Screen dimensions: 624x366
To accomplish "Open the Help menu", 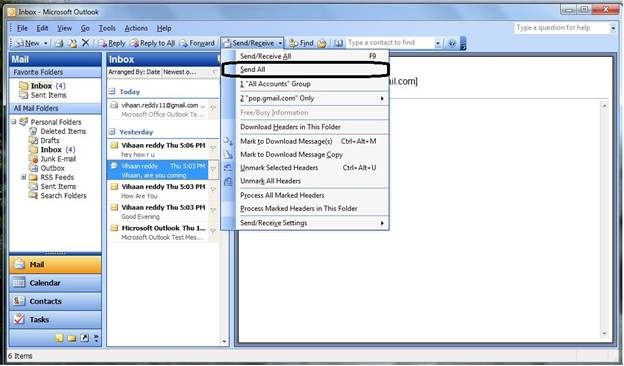I will pos(164,28).
